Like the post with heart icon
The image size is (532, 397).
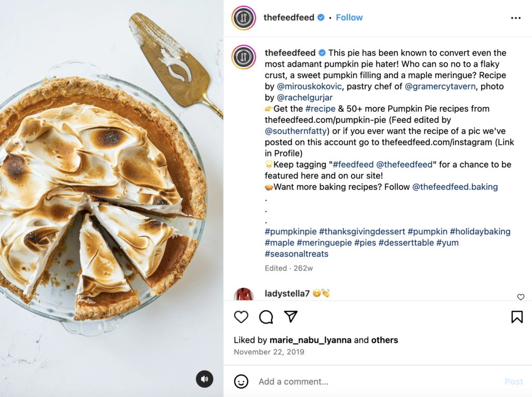[x=241, y=317]
